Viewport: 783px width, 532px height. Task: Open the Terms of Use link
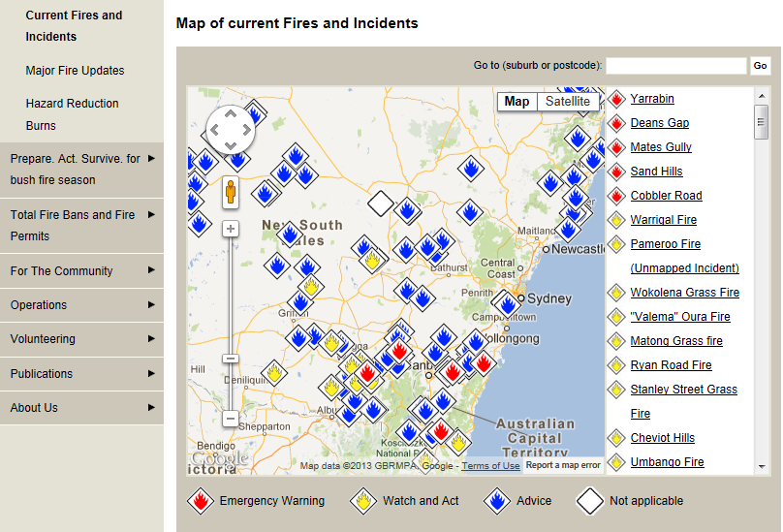coord(490,465)
